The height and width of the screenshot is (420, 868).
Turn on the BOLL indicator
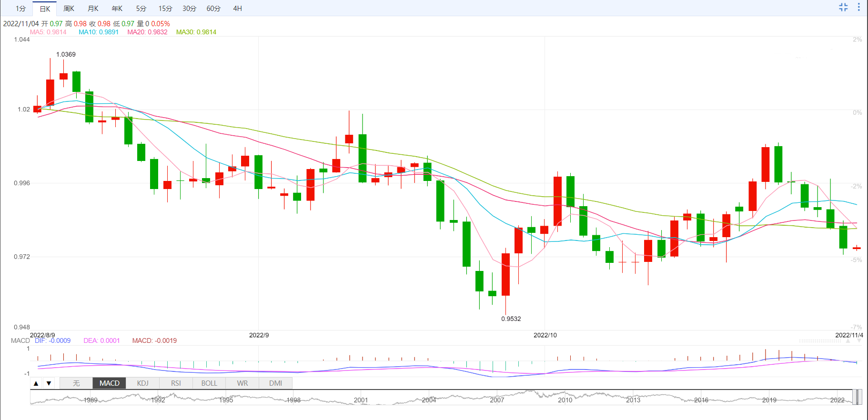tap(209, 383)
